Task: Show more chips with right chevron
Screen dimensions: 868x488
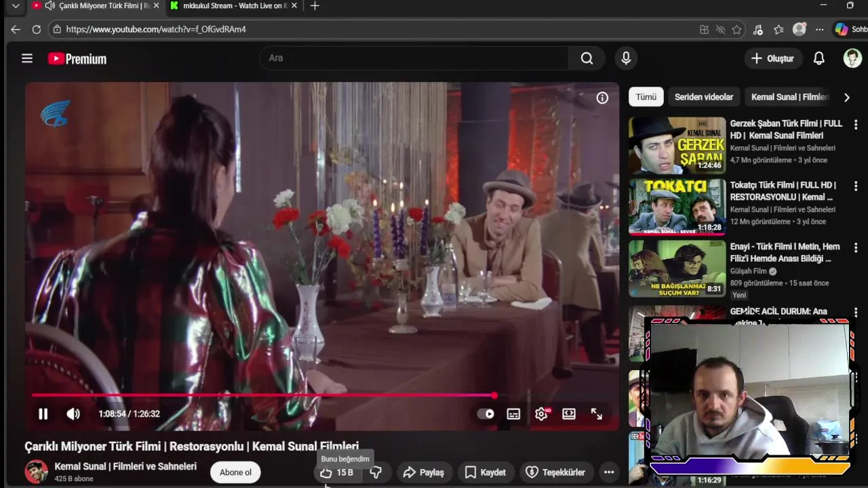Action: [x=846, y=97]
